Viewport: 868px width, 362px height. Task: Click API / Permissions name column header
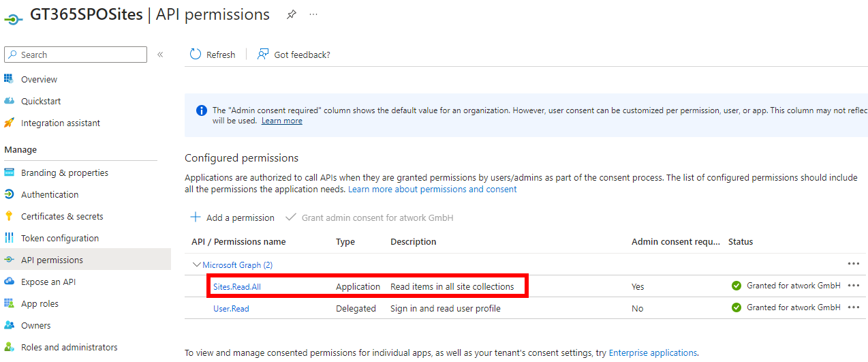coord(238,242)
